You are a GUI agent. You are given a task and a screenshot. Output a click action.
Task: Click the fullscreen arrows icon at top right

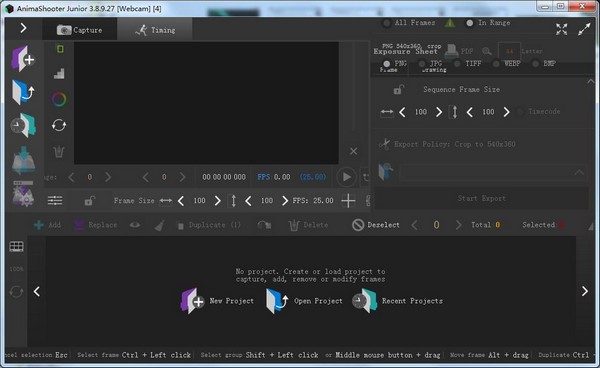(561, 29)
